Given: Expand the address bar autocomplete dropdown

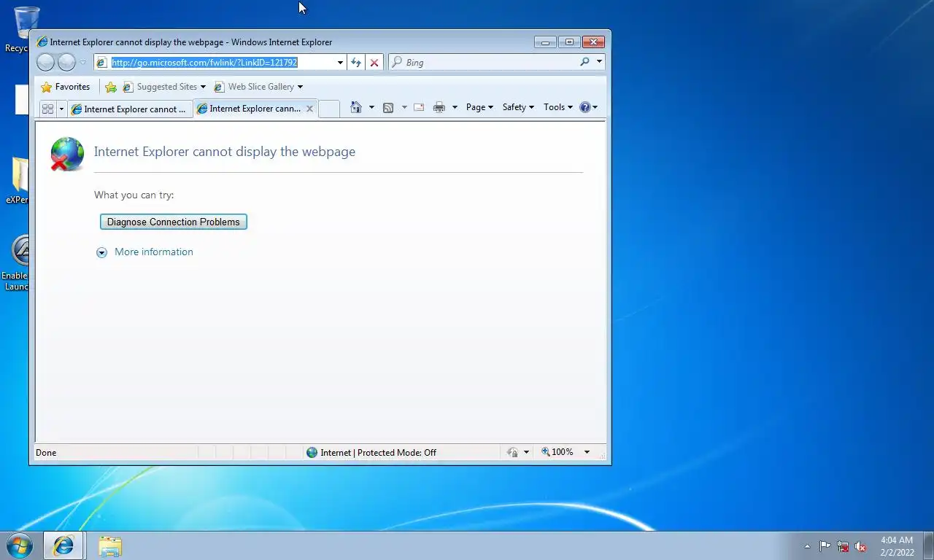Looking at the screenshot, I should (x=340, y=63).
